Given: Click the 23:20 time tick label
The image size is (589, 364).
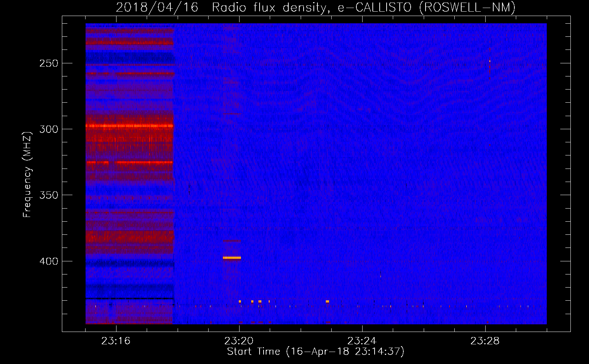Looking at the screenshot, I should click(239, 341).
